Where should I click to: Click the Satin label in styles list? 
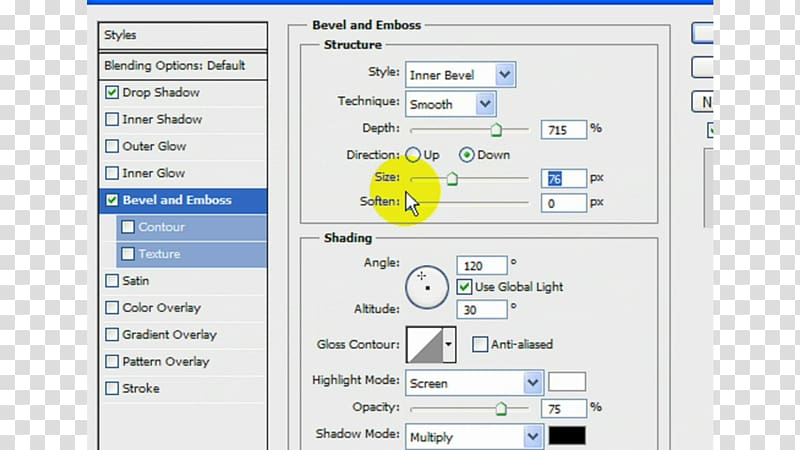(136, 281)
